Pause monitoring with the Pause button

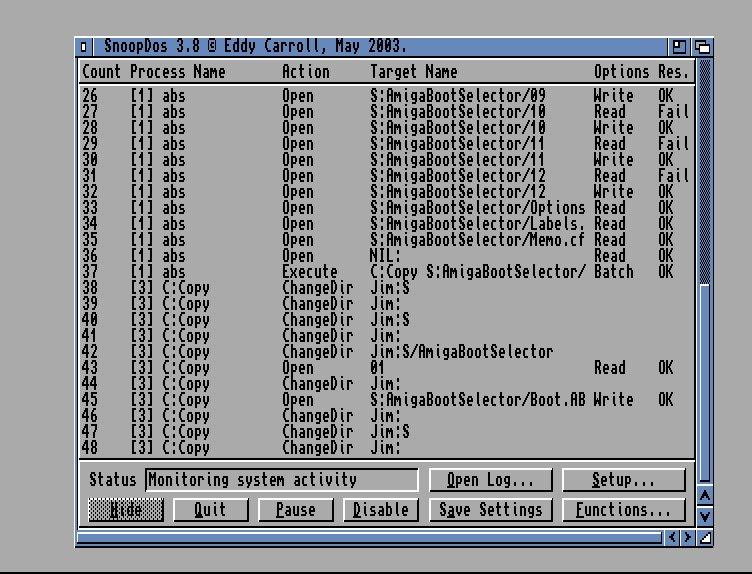click(295, 510)
